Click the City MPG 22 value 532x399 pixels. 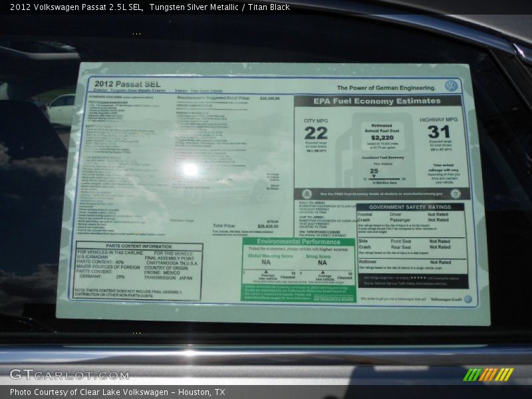(x=316, y=133)
